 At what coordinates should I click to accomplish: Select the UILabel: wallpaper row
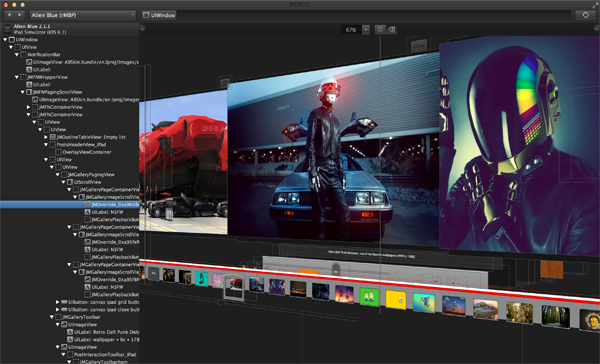[x=69, y=340]
